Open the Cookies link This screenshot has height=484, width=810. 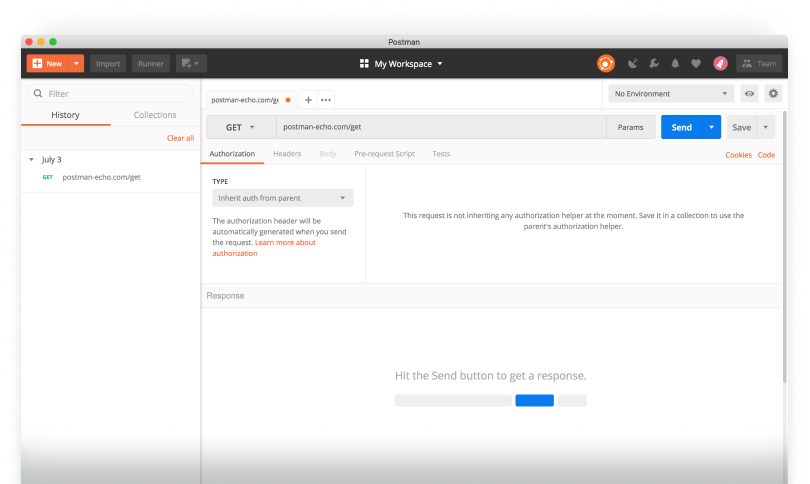738,155
